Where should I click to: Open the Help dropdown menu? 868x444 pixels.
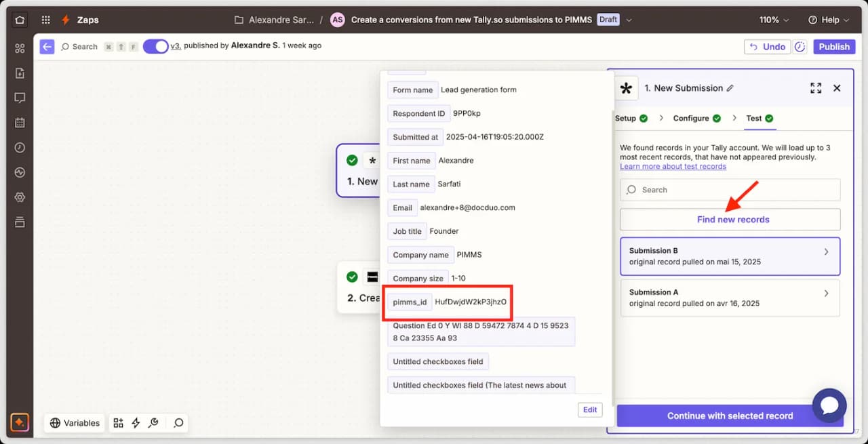pos(829,20)
